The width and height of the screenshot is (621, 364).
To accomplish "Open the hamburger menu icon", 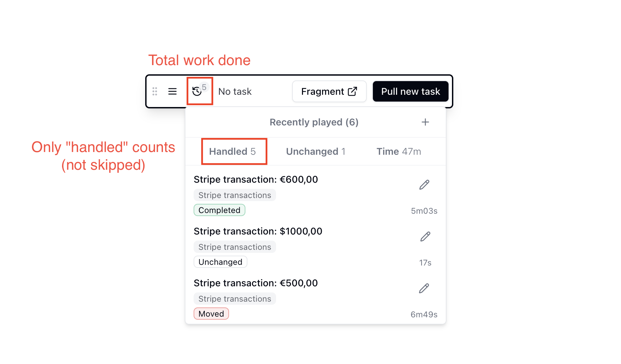I will 172,91.
